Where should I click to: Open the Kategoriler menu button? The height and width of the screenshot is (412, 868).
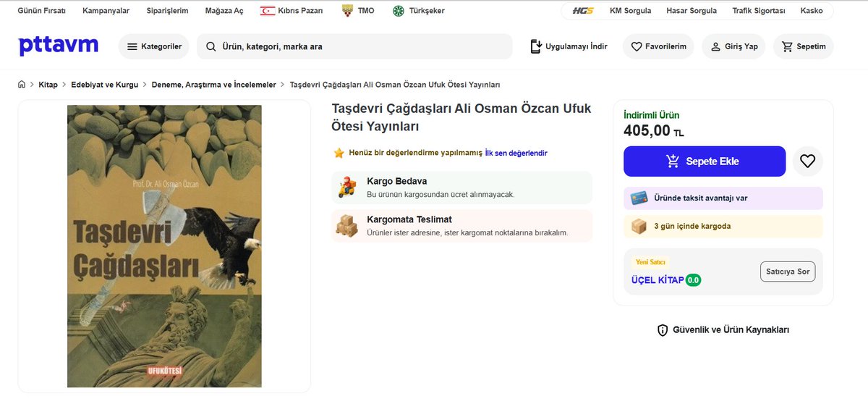click(154, 46)
